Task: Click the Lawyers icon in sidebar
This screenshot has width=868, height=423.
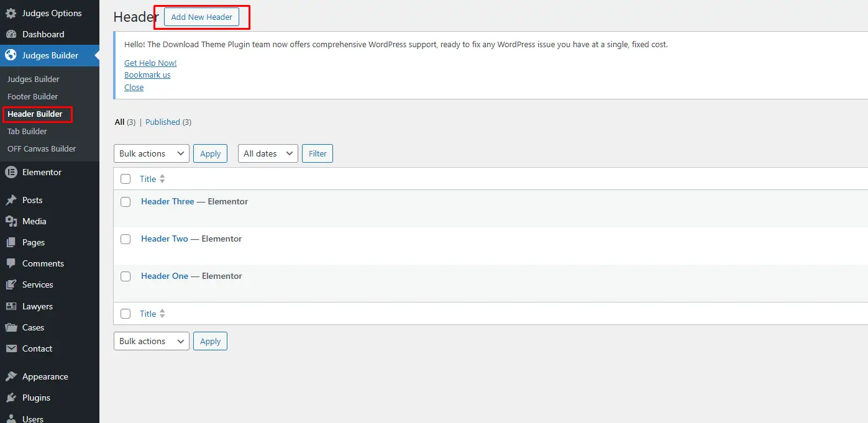Action: point(11,306)
